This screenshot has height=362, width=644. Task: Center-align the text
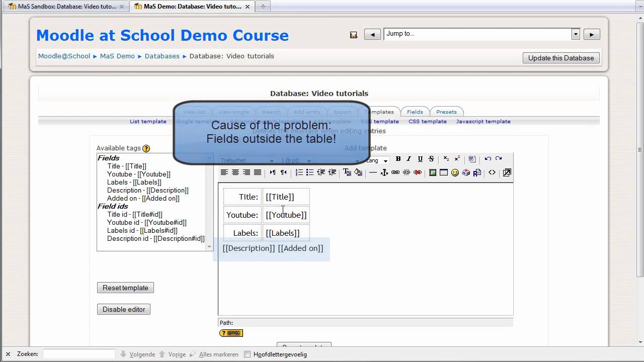point(235,172)
